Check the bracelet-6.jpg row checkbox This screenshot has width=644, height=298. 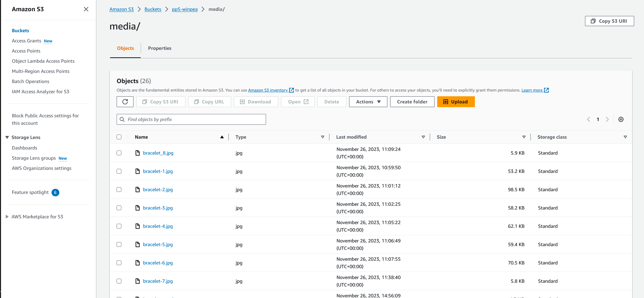[119, 263]
